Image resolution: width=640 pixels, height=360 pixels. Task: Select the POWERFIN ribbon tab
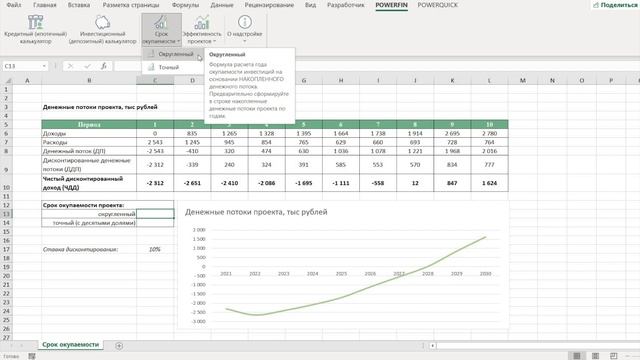click(391, 5)
